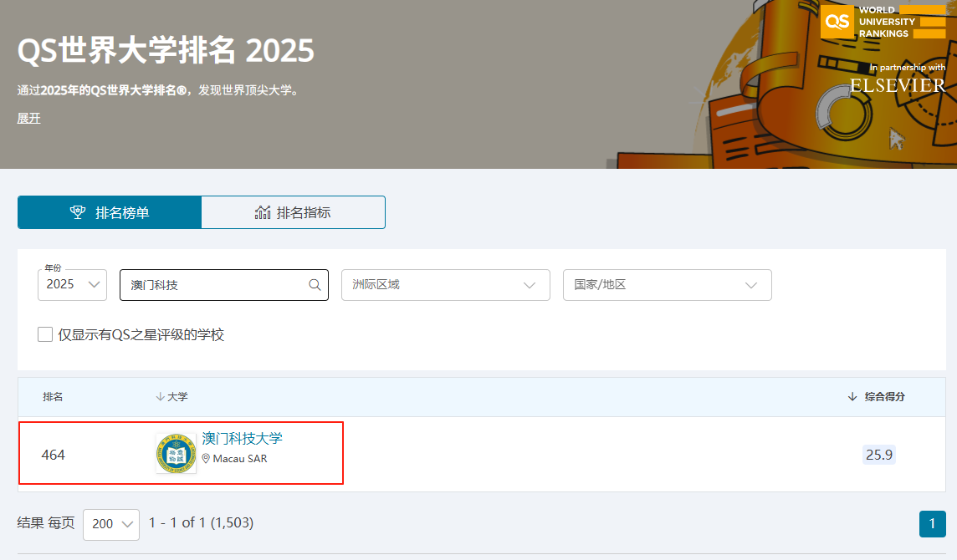This screenshot has height=560, width=957.
Task: Click the 排名 column header
Action: pos(53,397)
